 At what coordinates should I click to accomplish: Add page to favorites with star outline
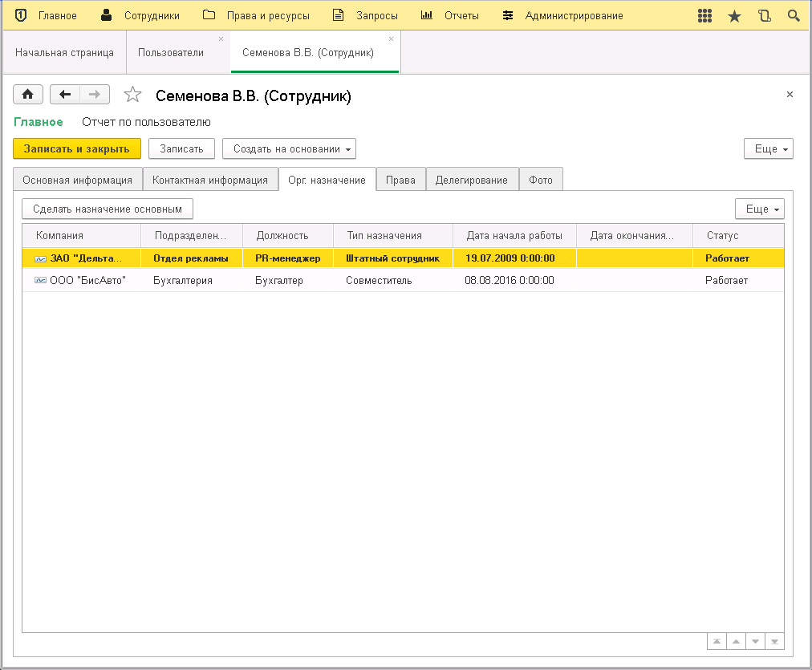(132, 95)
